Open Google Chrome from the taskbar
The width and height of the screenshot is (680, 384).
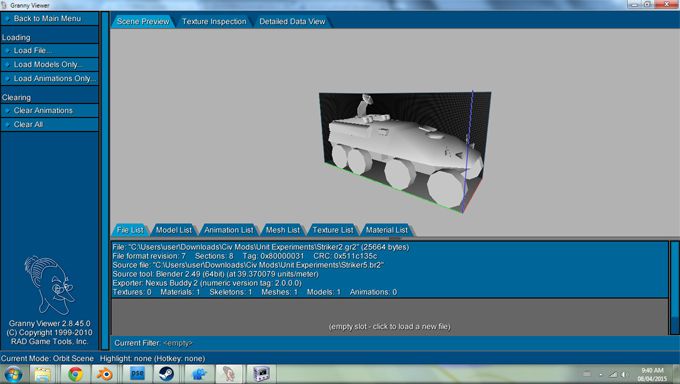tap(75, 374)
